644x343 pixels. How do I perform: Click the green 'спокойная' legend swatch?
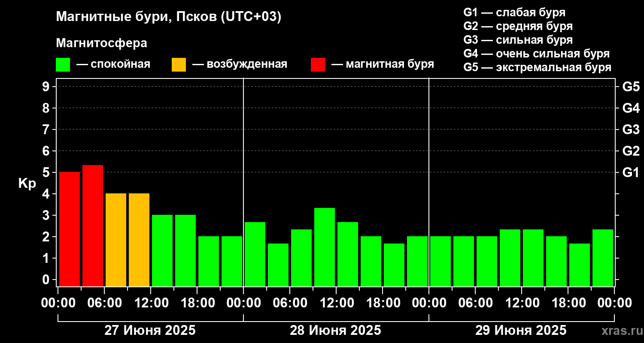[63, 65]
